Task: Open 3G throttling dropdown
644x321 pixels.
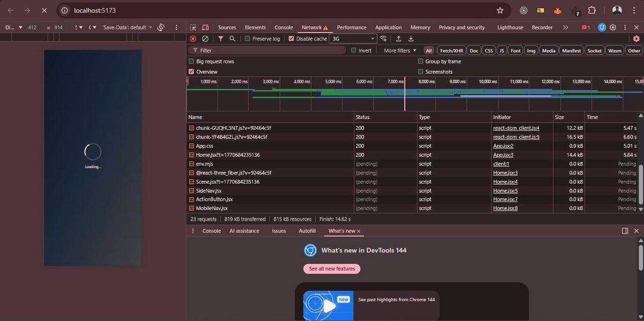Action: pyautogui.click(x=353, y=39)
